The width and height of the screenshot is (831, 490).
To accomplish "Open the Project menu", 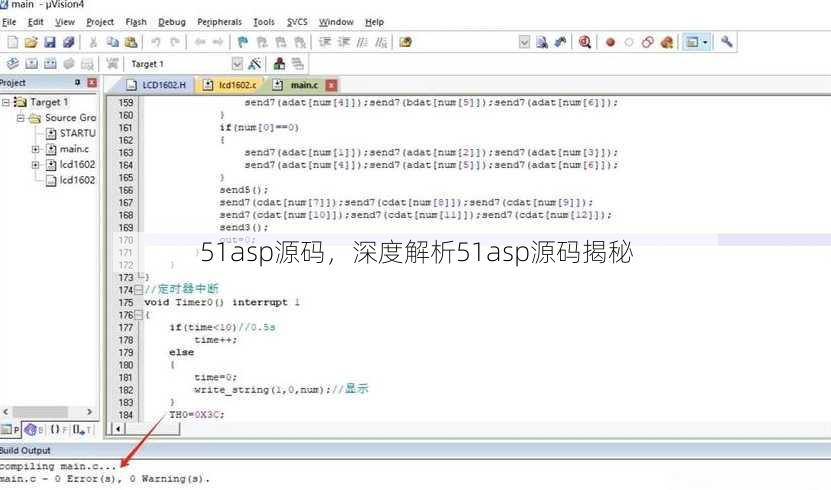I will [100, 22].
